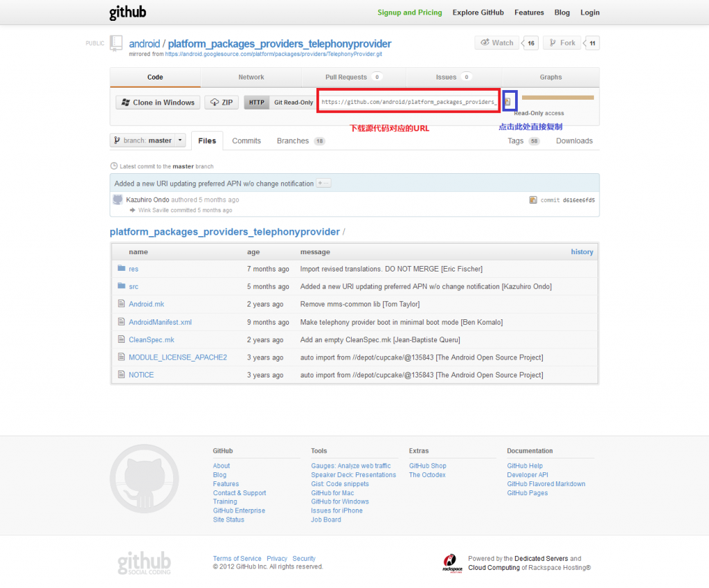Open the branch: master dropdown
This screenshot has width=709, height=588.
coord(148,141)
